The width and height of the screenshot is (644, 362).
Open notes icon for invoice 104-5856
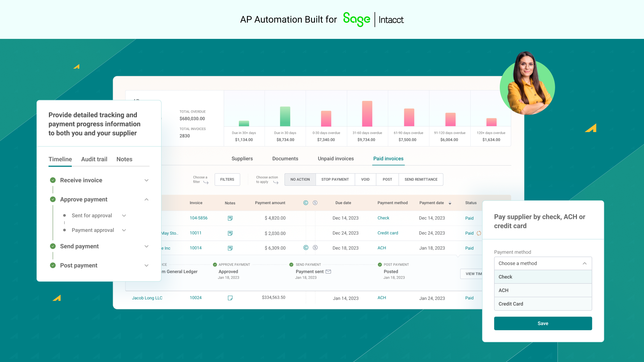[x=230, y=218]
